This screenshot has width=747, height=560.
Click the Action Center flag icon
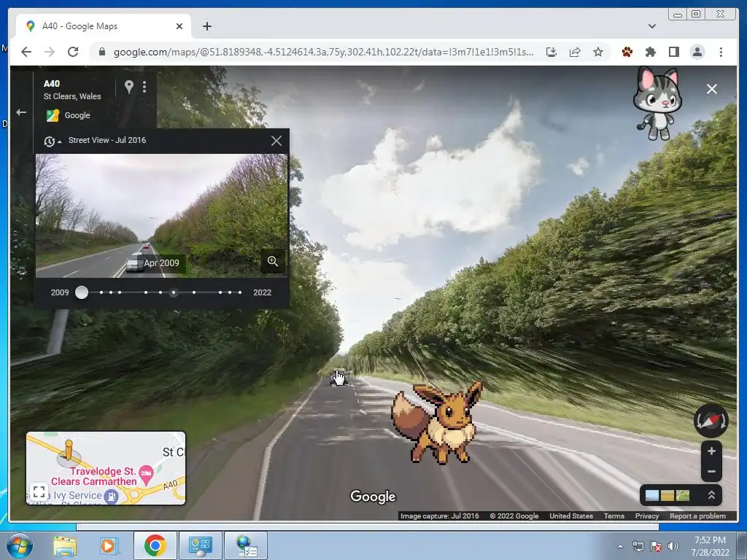pyautogui.click(x=656, y=546)
